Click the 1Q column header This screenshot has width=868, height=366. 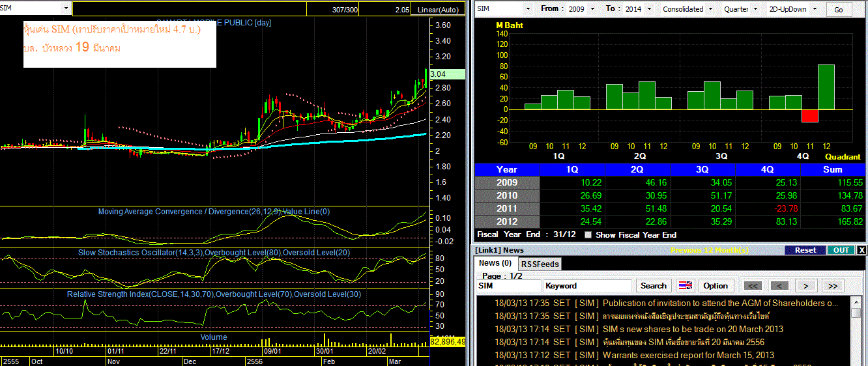(x=572, y=169)
